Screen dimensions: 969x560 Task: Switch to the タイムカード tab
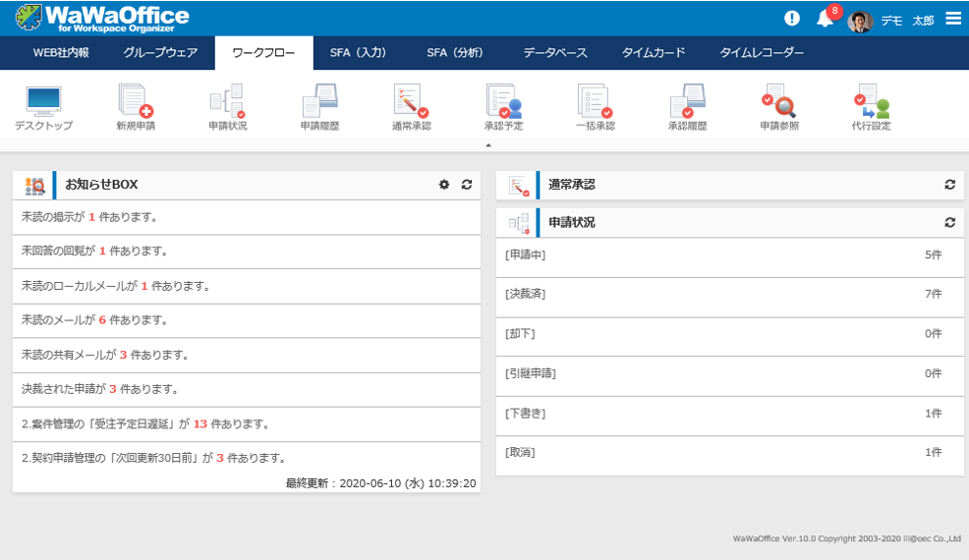654,53
